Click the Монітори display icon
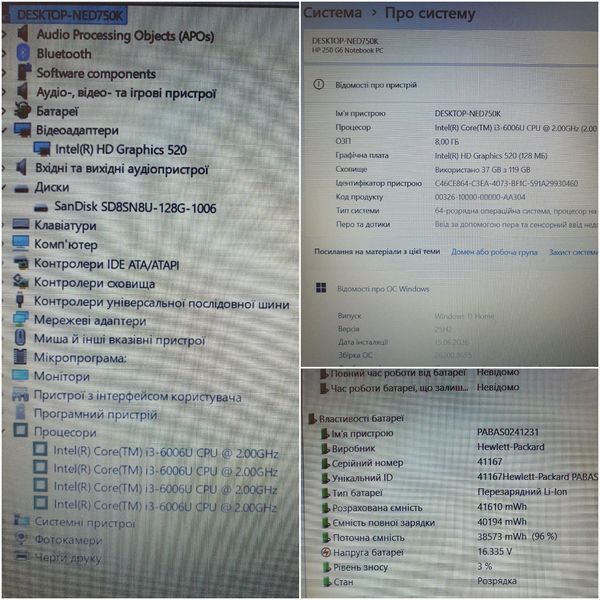This screenshot has width=600, height=600. click(x=20, y=375)
